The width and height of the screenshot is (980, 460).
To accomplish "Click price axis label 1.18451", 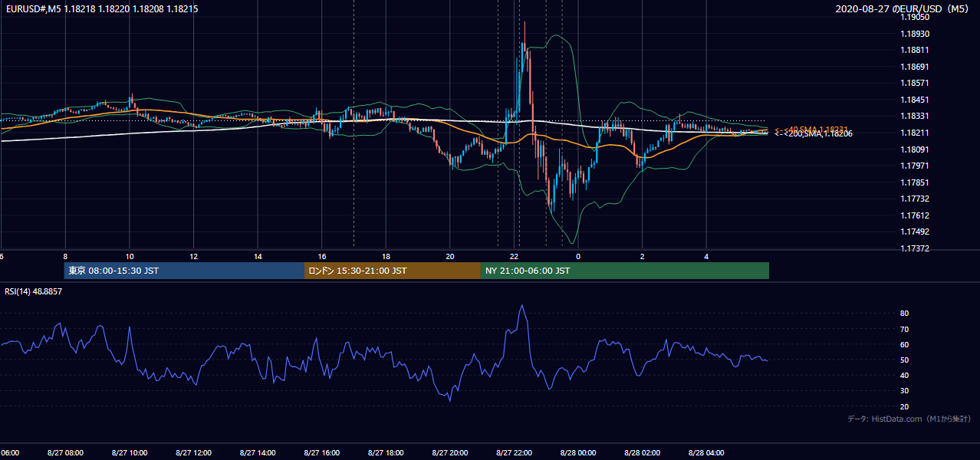I will coord(915,100).
